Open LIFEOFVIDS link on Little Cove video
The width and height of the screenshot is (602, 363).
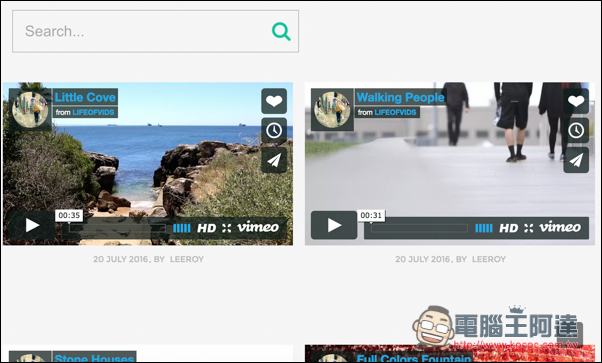coord(93,112)
